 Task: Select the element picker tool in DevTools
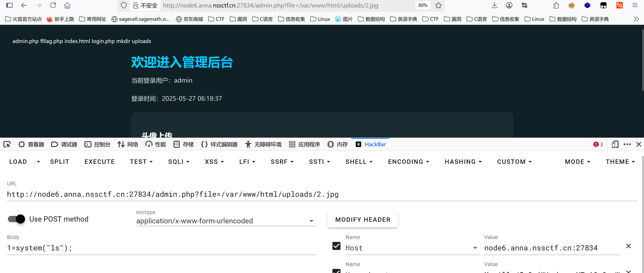[7, 144]
